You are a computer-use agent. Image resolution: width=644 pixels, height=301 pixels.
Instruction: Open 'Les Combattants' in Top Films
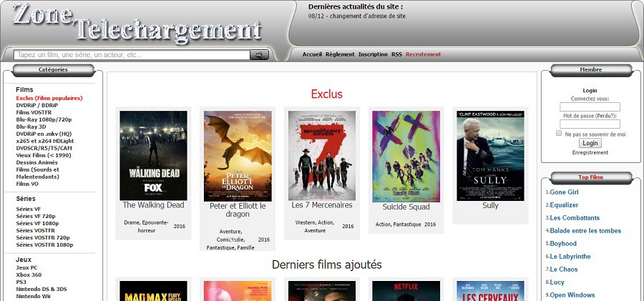pos(575,217)
